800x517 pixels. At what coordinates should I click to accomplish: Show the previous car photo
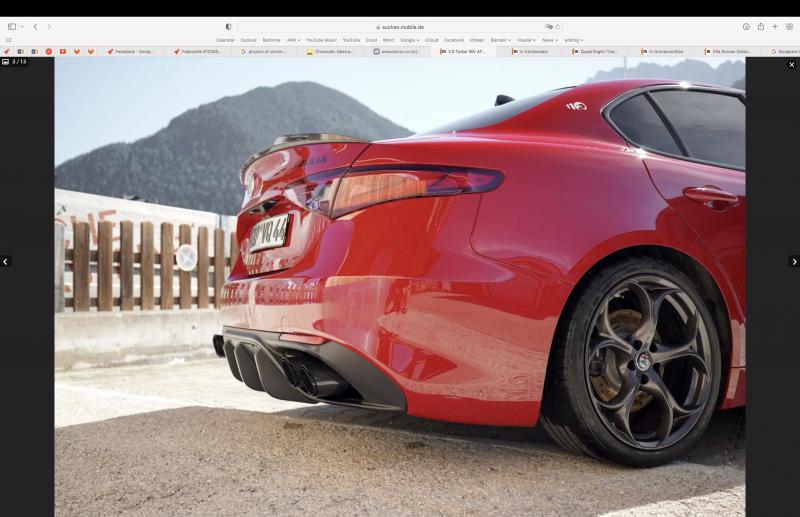(x=6, y=262)
